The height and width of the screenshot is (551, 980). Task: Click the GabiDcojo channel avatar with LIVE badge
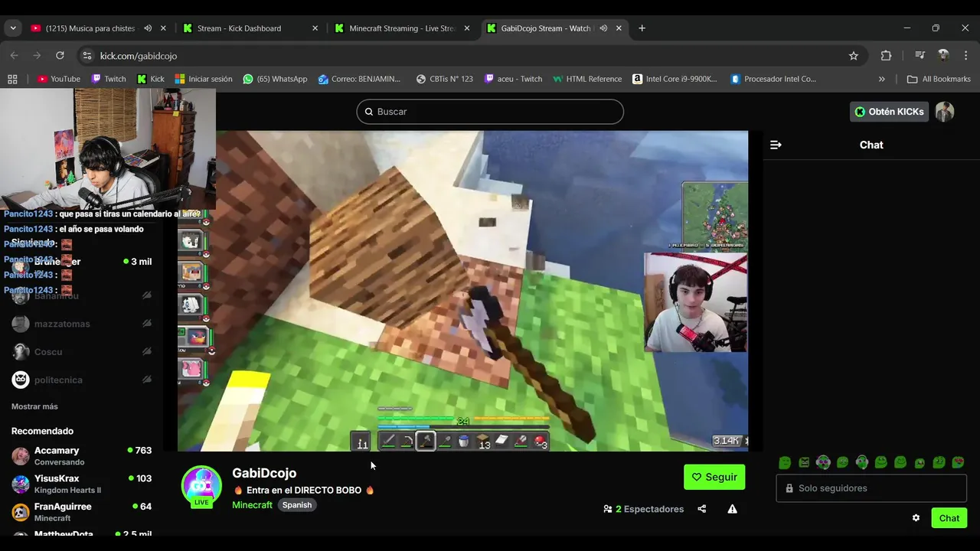pyautogui.click(x=201, y=486)
